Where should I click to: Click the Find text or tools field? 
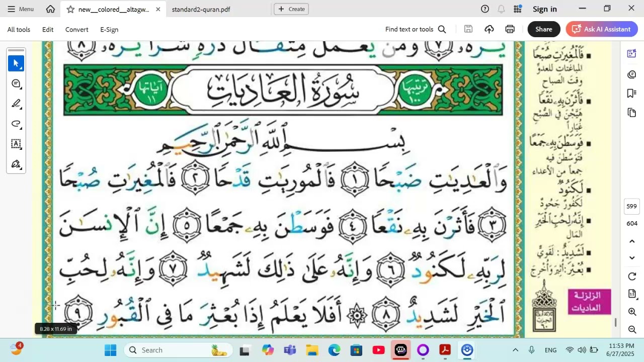coord(409,29)
